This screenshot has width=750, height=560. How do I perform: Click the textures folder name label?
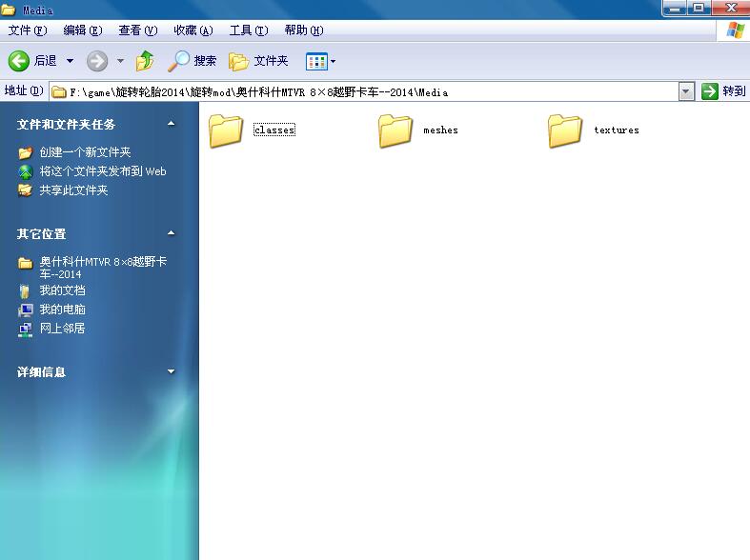click(616, 130)
